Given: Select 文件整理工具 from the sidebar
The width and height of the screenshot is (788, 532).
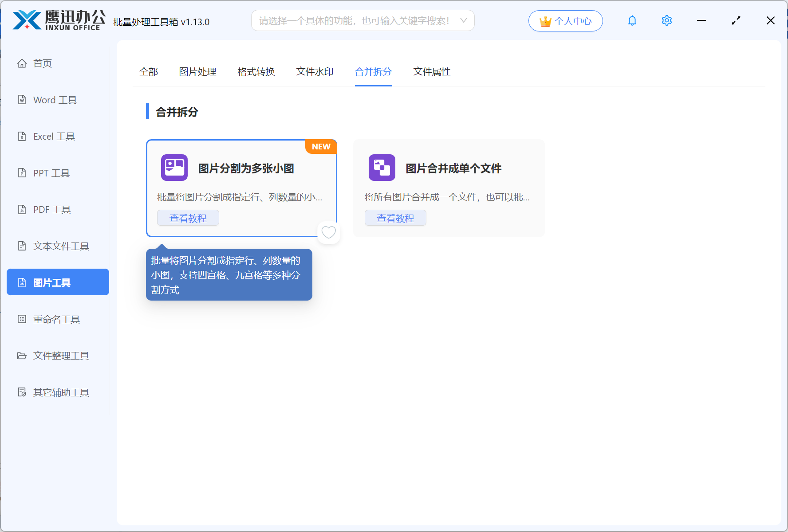Looking at the screenshot, I should coord(61,356).
